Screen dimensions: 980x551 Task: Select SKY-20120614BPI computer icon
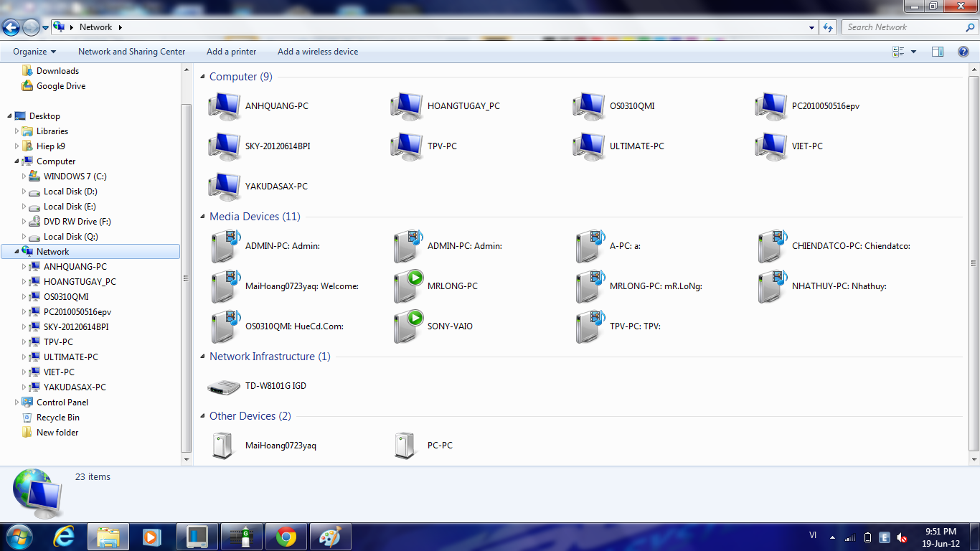click(x=225, y=146)
